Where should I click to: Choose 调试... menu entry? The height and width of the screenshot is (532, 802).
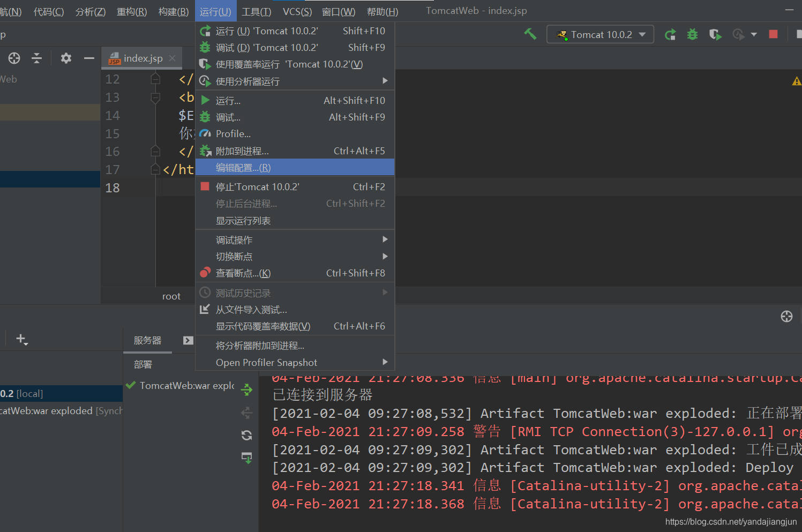point(295,117)
